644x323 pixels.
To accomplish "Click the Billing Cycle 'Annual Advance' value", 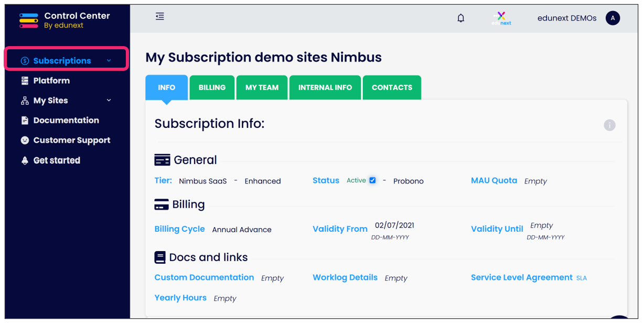I will pyautogui.click(x=242, y=230).
